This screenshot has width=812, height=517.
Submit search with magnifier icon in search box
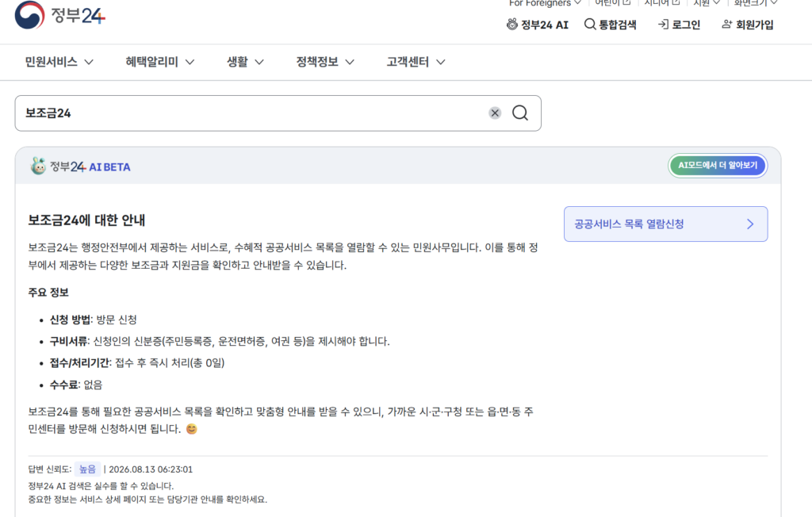click(x=520, y=113)
